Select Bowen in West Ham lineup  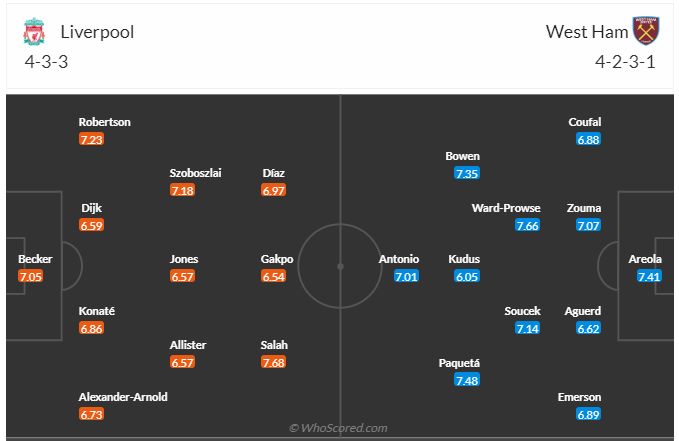tap(463, 156)
